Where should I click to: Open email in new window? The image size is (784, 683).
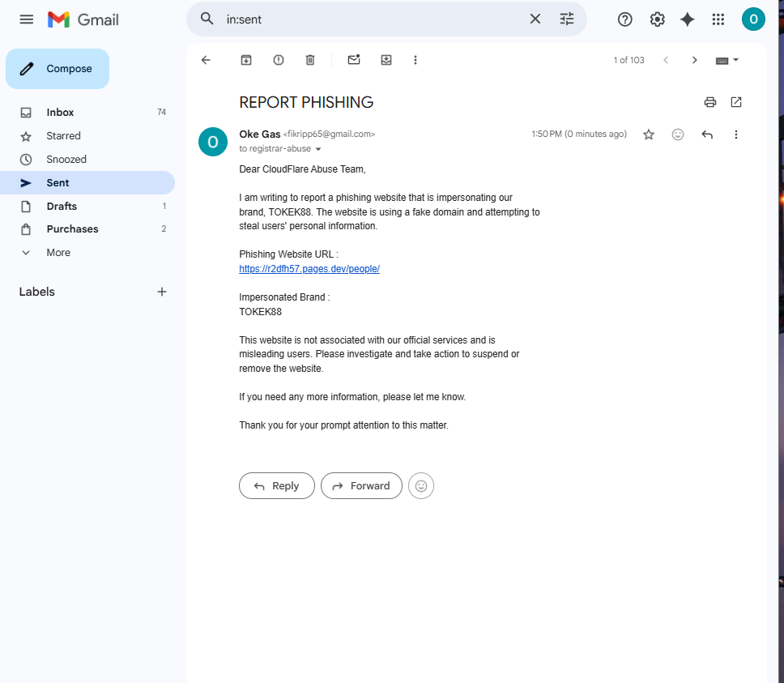736,102
